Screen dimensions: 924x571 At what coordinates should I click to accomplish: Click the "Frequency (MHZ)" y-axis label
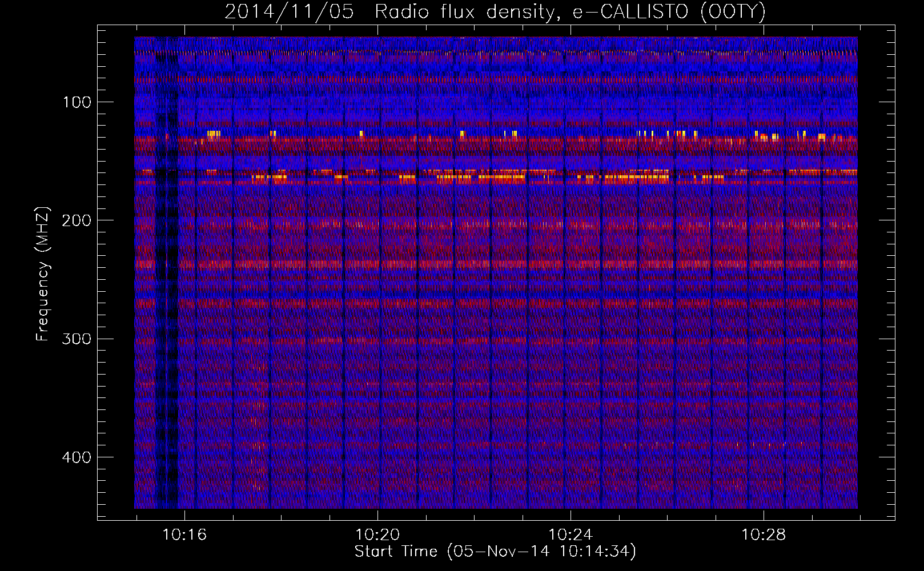pyautogui.click(x=43, y=274)
